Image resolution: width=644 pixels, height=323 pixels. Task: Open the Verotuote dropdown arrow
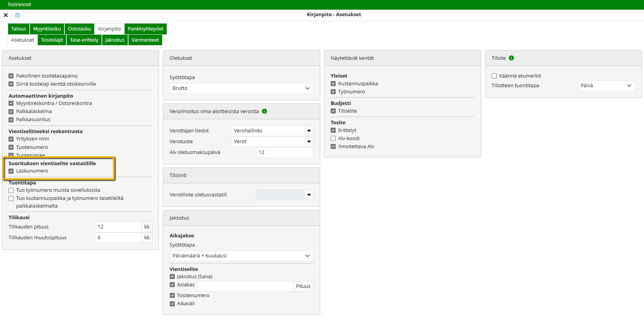pyautogui.click(x=309, y=142)
